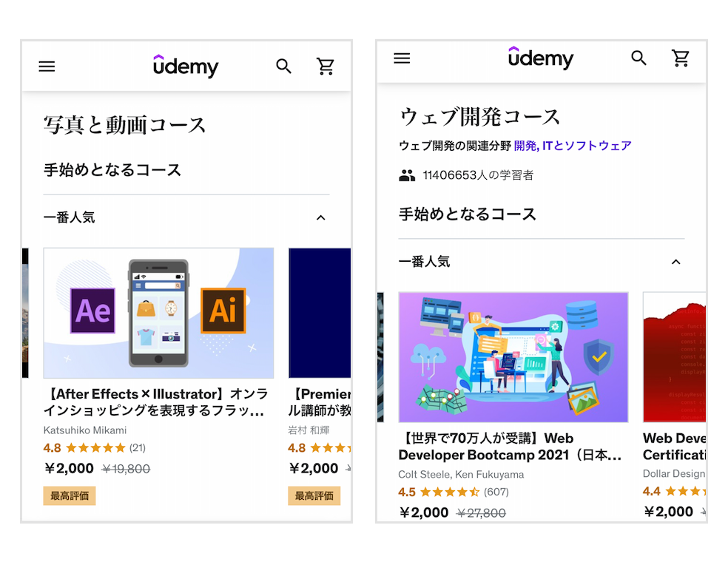Open red Web Developer Certification thumbnail
728x562 pixels.
[x=675, y=357]
